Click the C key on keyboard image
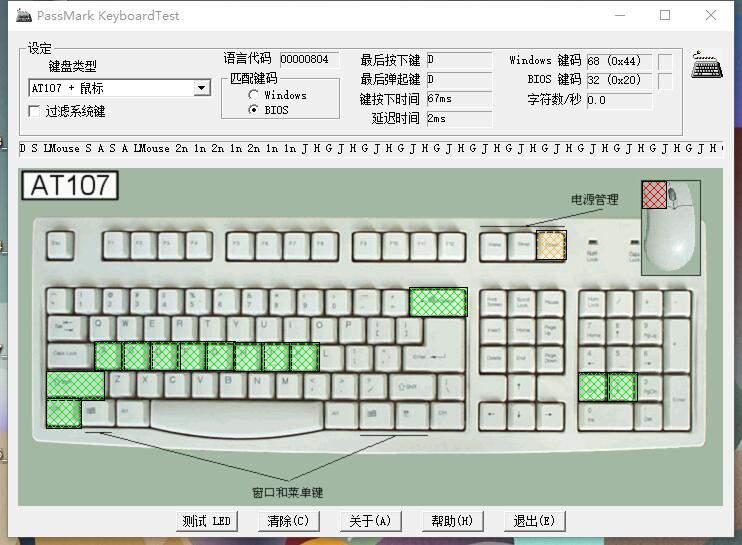Screen dimensions: 742x545 pyautogui.click(x=176, y=384)
